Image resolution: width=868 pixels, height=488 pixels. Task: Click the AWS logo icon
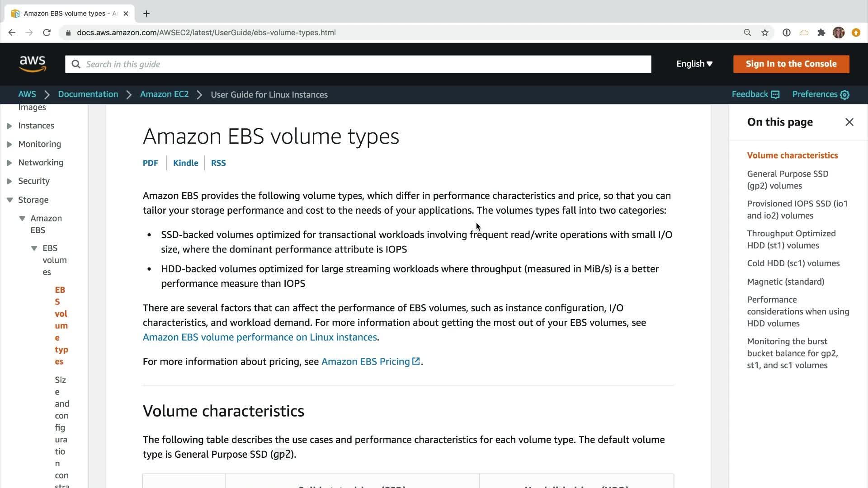(33, 64)
